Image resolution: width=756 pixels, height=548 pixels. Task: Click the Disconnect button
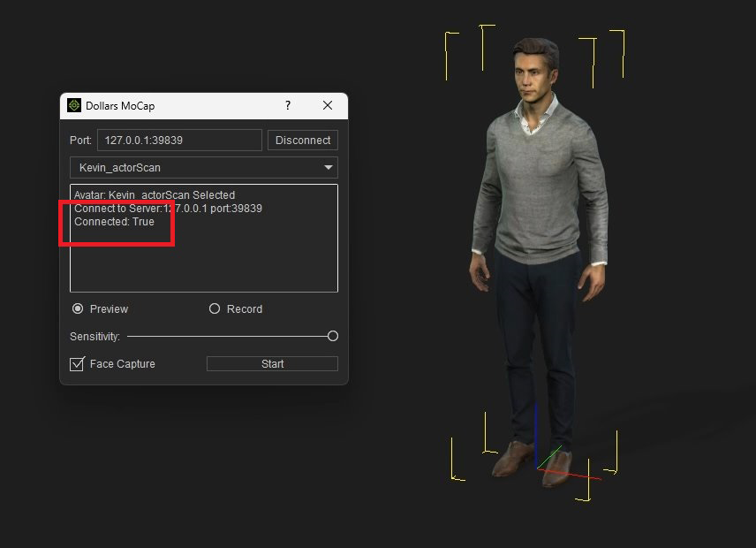pyautogui.click(x=303, y=141)
